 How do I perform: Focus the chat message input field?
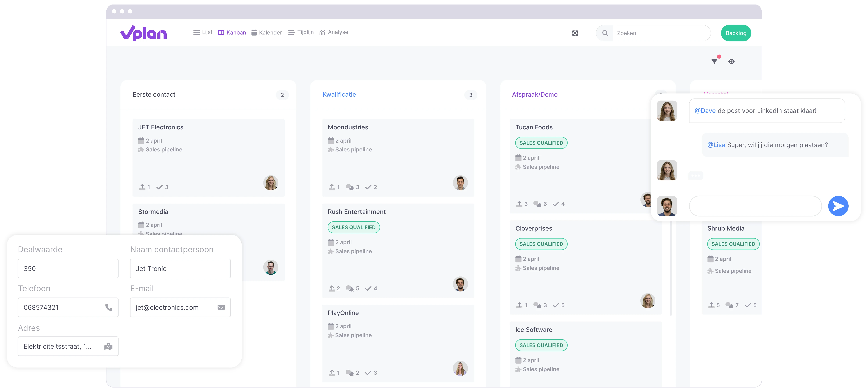pos(755,206)
